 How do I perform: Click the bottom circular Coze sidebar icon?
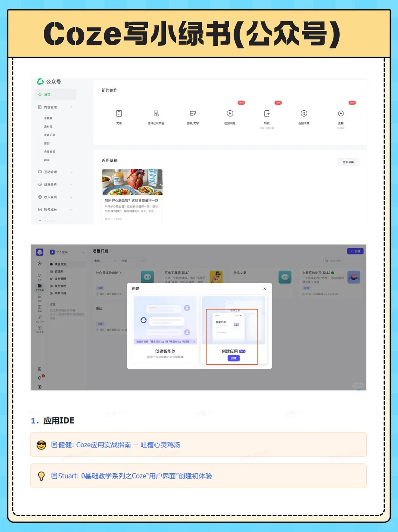click(39, 387)
